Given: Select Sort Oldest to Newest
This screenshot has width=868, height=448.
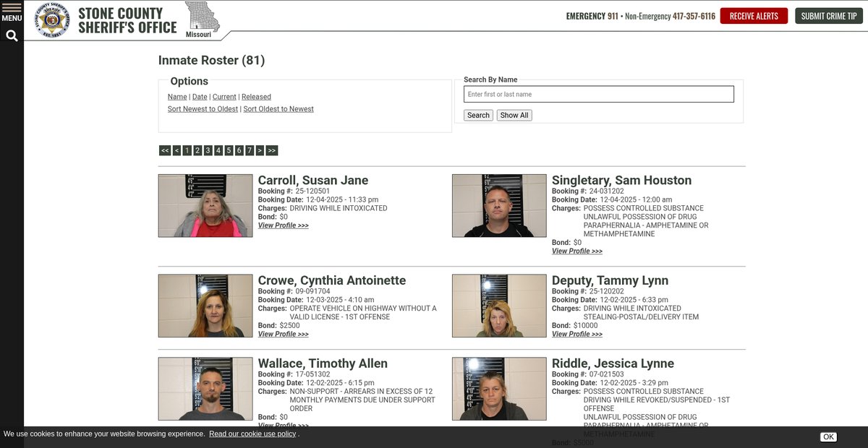Looking at the screenshot, I should pyautogui.click(x=278, y=109).
